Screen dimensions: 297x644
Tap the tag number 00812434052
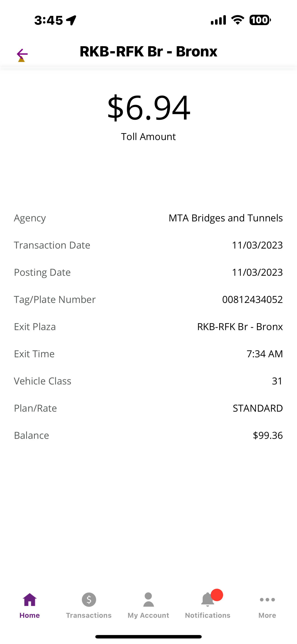click(x=252, y=299)
